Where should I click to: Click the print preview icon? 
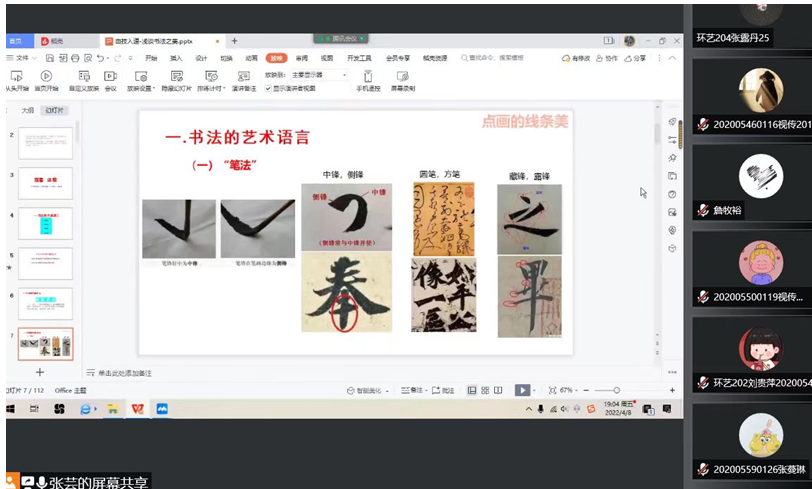coord(88,58)
